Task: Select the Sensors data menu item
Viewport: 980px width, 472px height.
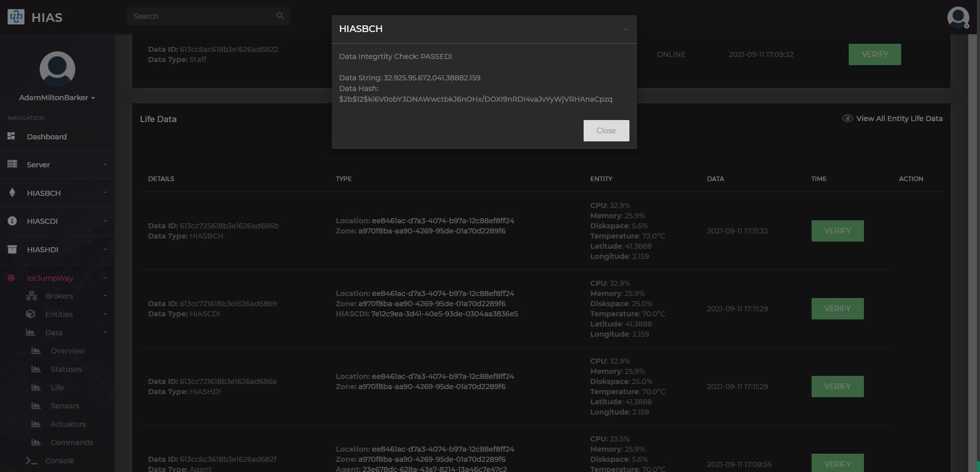Action: click(x=65, y=405)
